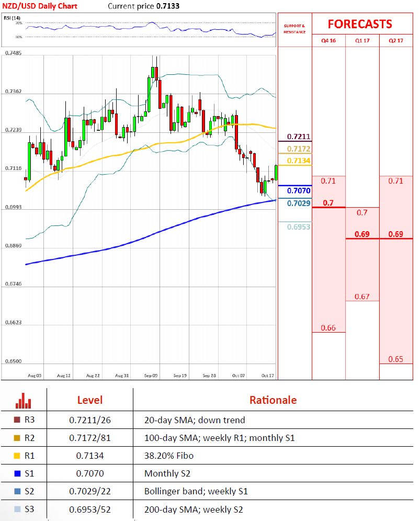
Task: Switch to the Q1 17 forecast column
Action: [362, 40]
